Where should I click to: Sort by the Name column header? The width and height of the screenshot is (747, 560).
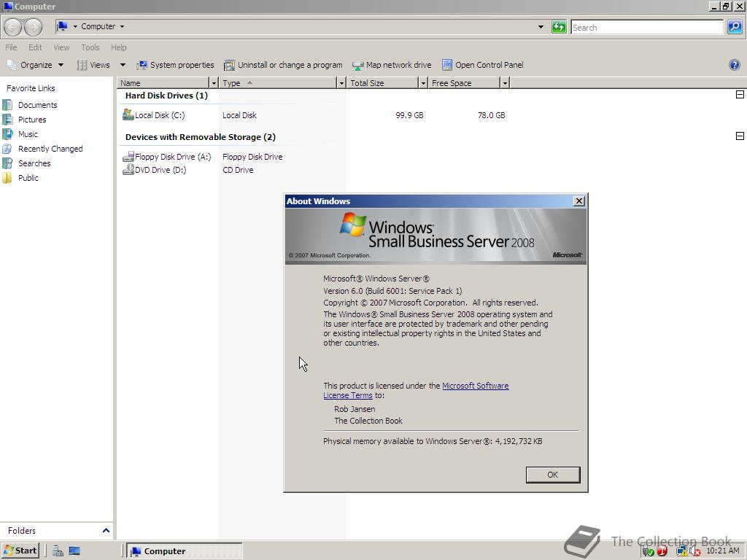[x=163, y=83]
